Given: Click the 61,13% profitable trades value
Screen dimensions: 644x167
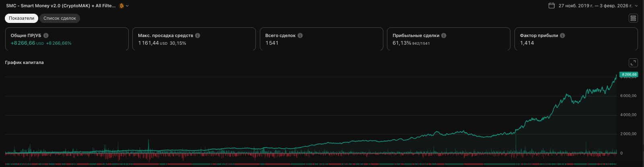Looking at the screenshot, I should point(401,43).
